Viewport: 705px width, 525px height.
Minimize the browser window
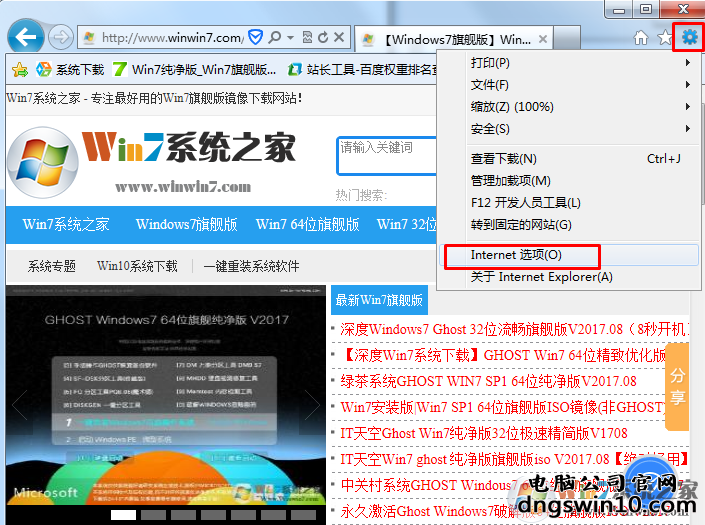click(x=619, y=9)
